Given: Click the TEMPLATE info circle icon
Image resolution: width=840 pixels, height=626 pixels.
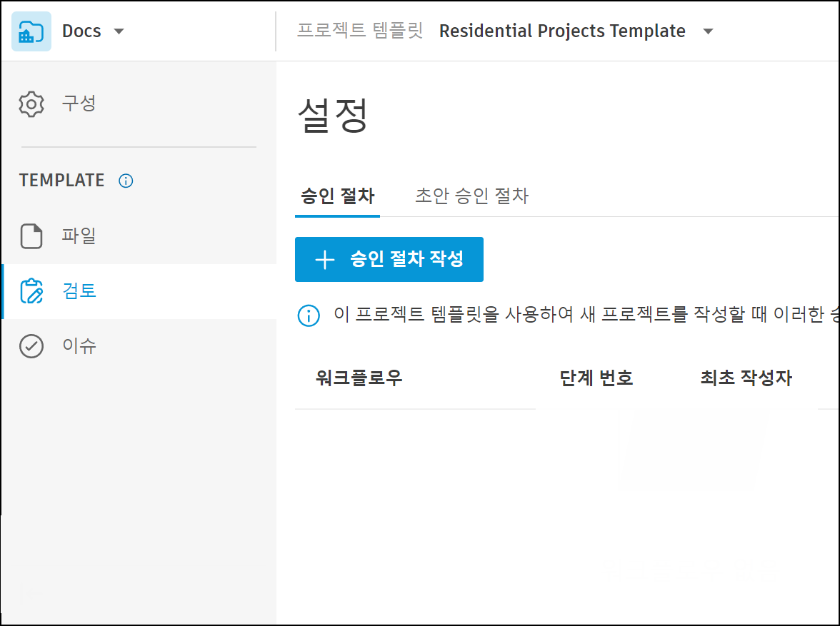Looking at the screenshot, I should pyautogui.click(x=126, y=181).
